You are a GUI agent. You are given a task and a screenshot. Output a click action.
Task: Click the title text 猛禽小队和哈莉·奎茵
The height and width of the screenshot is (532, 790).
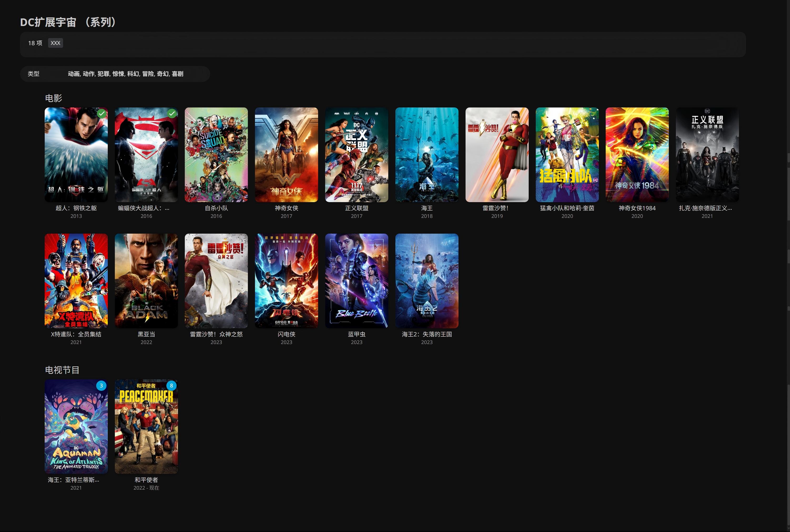567,208
